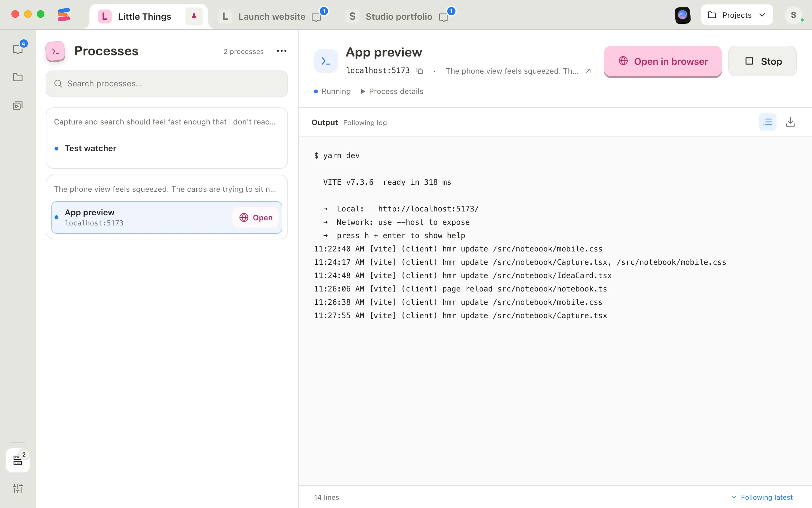Screen dimensions: 812x508
Task: Click the 'http://localhost:5173/' URL in the log
Action: pos(428,209)
